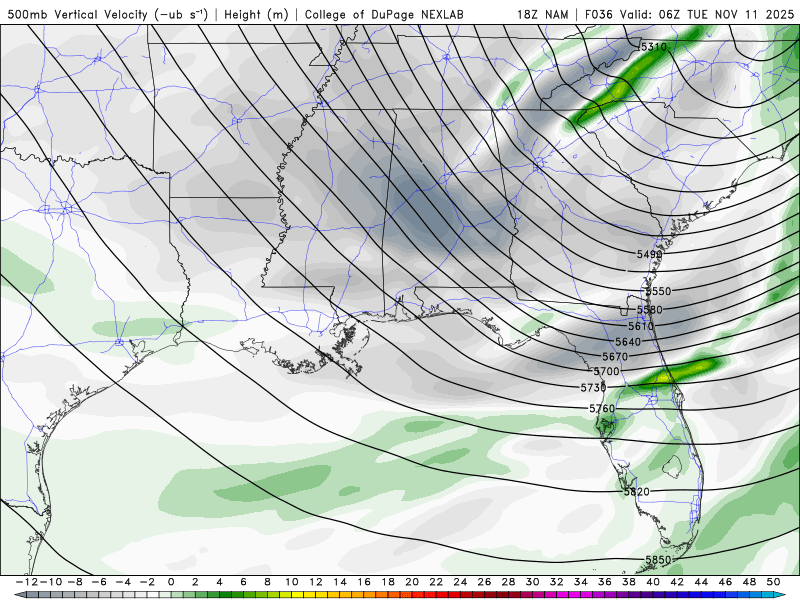
Task: Click the 10 value on the color scale
Action: 291,582
